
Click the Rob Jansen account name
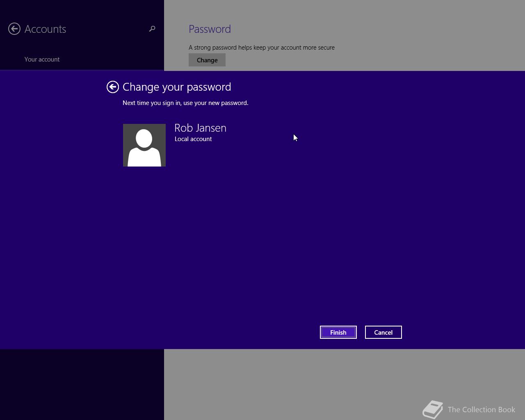coord(200,128)
